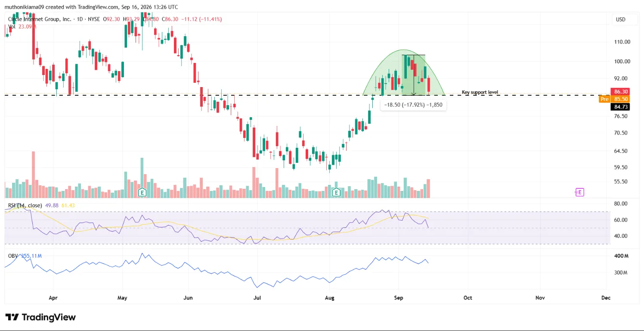
Task: Click the 400 M OBV scale value
Action: (622, 256)
